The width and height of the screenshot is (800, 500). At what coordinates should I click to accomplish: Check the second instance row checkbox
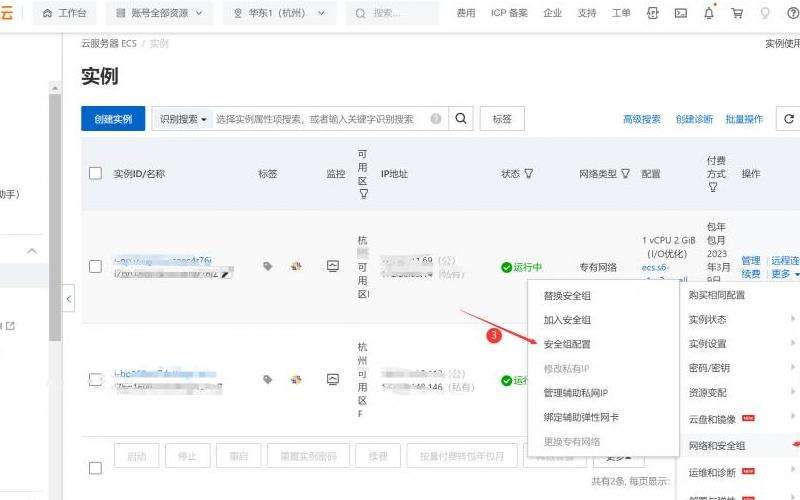[95, 380]
